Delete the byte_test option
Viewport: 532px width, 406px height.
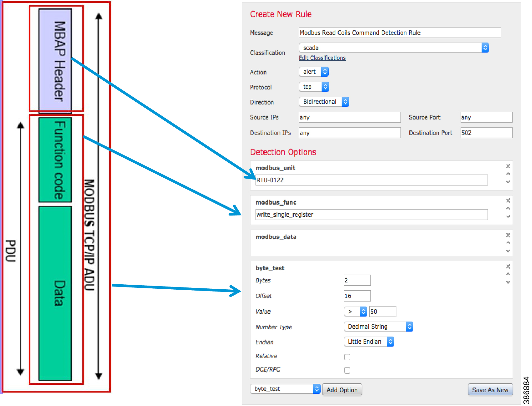click(508, 266)
